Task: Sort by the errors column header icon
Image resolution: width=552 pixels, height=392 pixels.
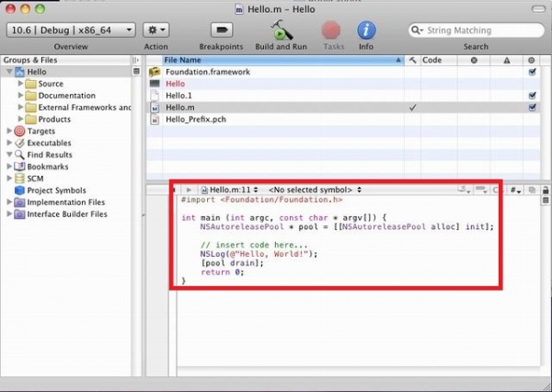Action: point(474,60)
